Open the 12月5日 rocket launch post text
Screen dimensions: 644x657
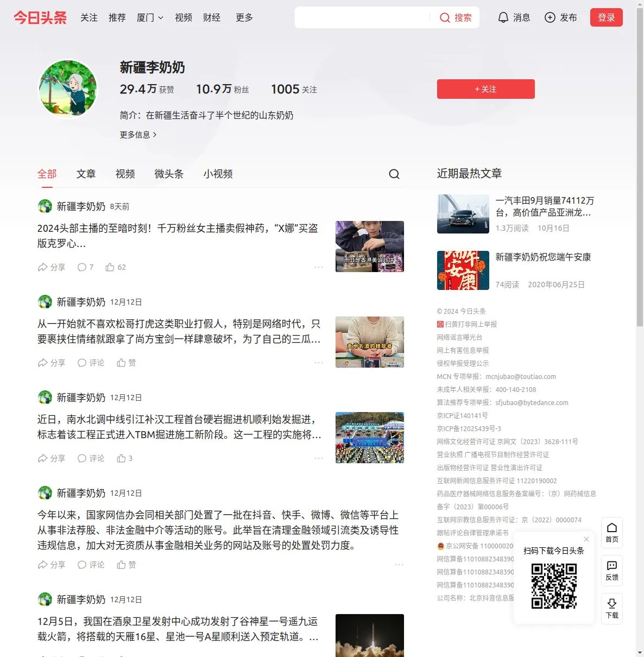click(x=178, y=629)
